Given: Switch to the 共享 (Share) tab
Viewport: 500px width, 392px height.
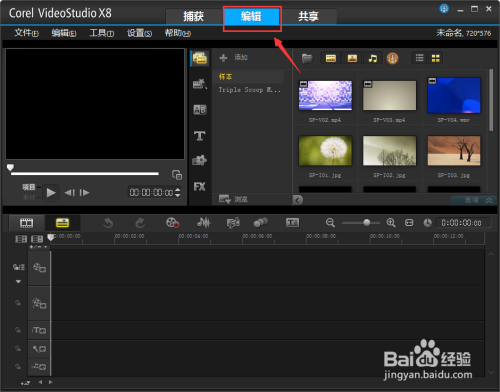Looking at the screenshot, I should coord(308,16).
